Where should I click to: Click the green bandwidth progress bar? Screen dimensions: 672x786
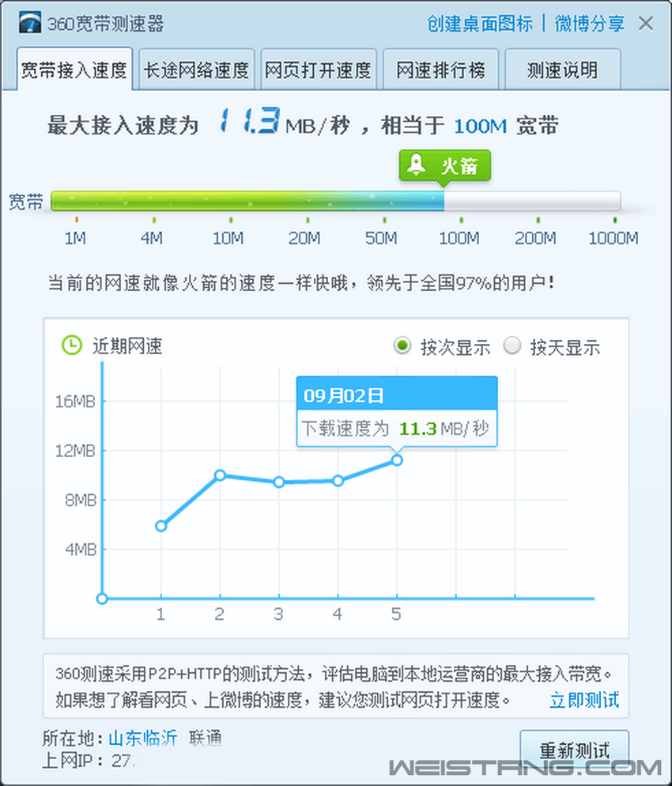(x=247, y=201)
